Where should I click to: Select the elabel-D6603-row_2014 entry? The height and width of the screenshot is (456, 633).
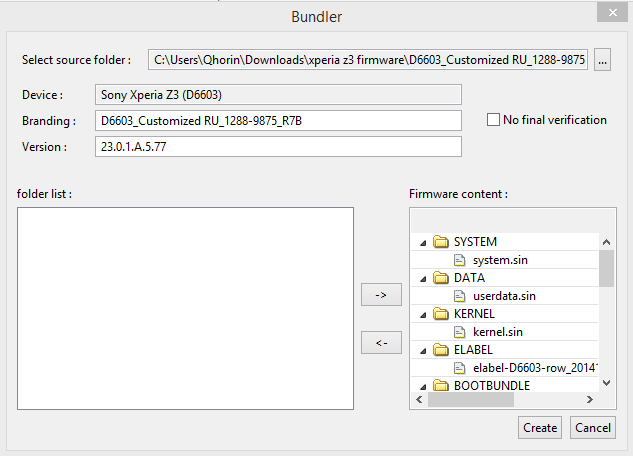[535, 368]
